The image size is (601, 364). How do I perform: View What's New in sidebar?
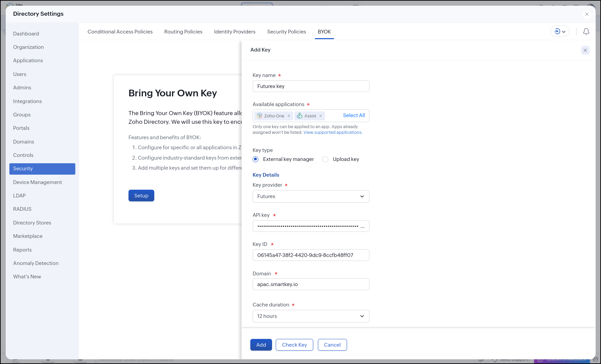pos(42,277)
